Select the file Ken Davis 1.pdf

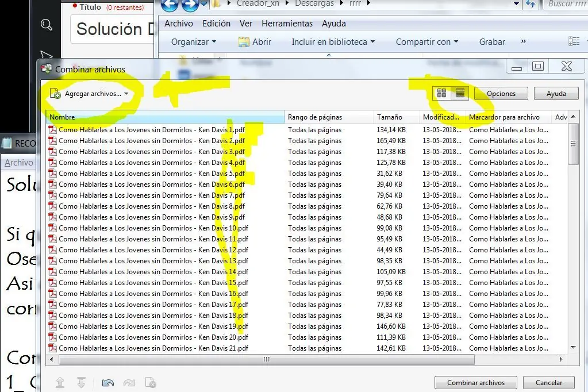(x=152, y=130)
